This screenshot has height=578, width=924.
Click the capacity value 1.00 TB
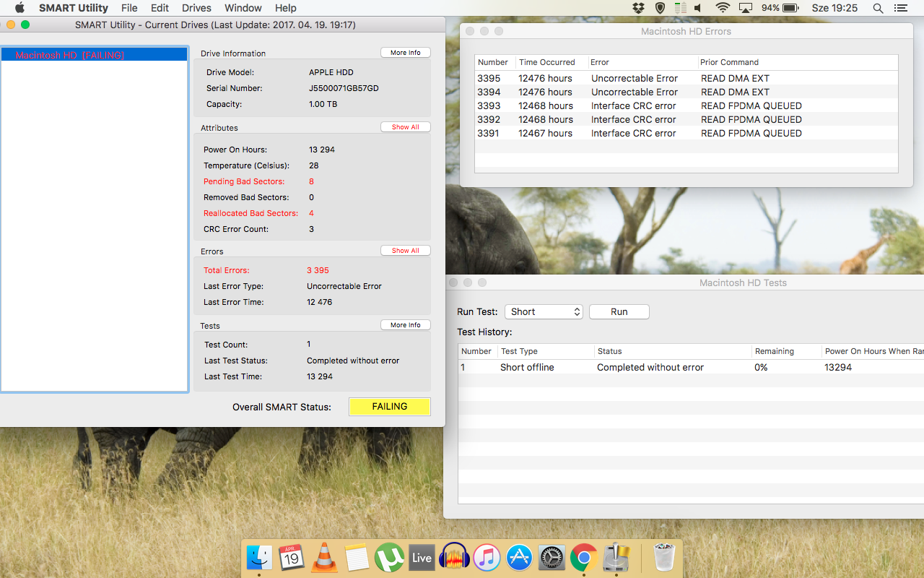tap(323, 104)
